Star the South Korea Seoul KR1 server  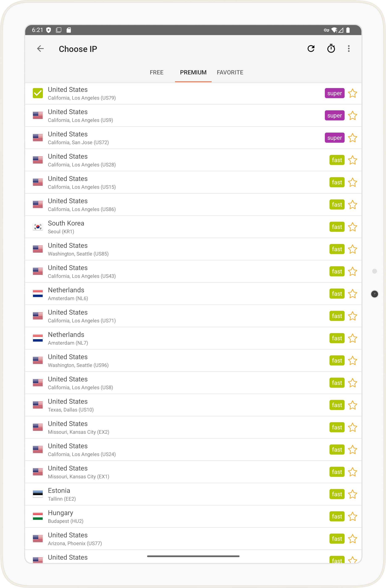point(352,227)
